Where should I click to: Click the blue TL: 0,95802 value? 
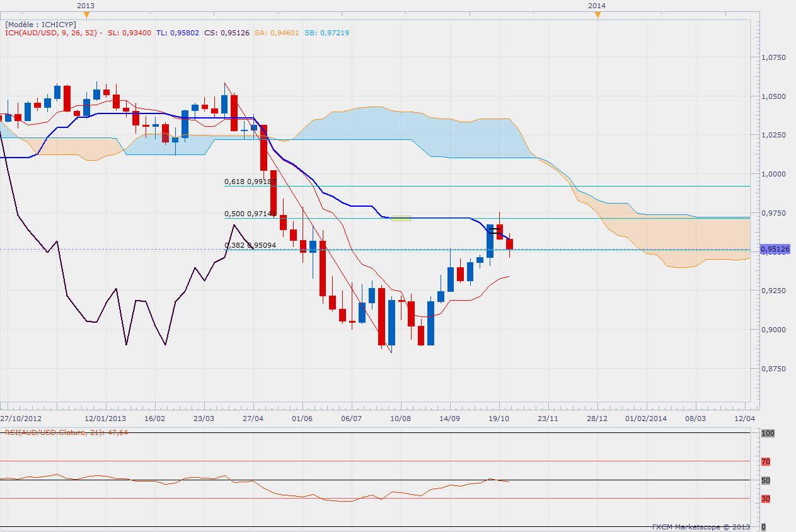click(180, 33)
